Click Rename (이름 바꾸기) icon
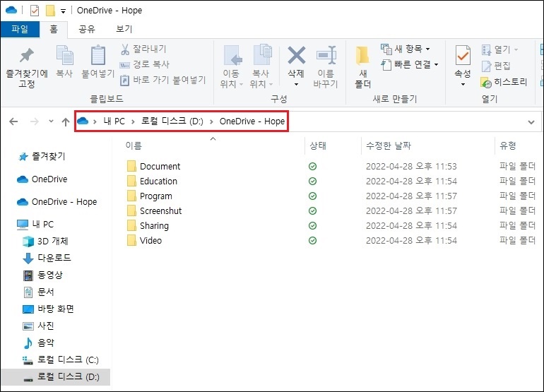This screenshot has width=544, height=392. pos(326,55)
